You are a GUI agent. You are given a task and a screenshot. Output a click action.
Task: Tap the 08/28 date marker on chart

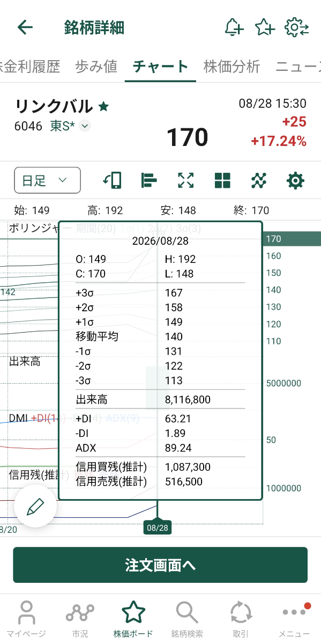tap(157, 528)
